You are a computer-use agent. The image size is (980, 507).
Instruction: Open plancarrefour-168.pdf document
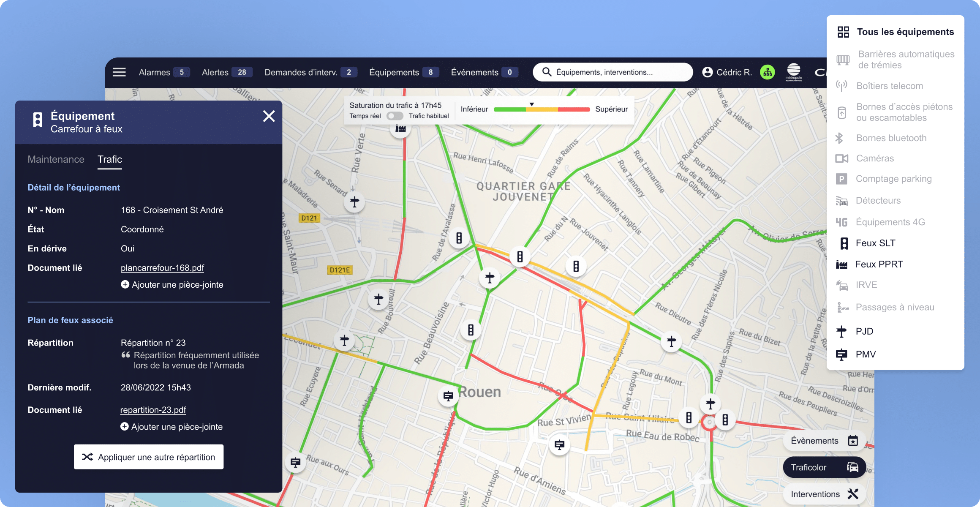point(162,268)
